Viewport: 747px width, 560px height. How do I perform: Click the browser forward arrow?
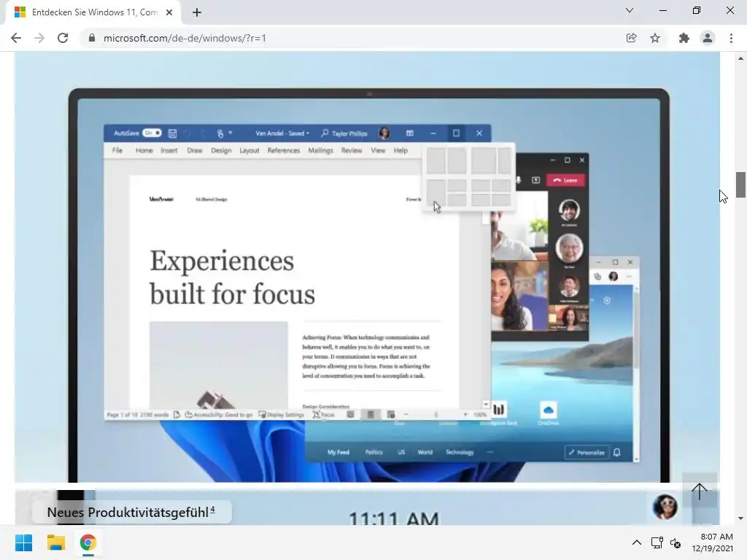pyautogui.click(x=39, y=38)
